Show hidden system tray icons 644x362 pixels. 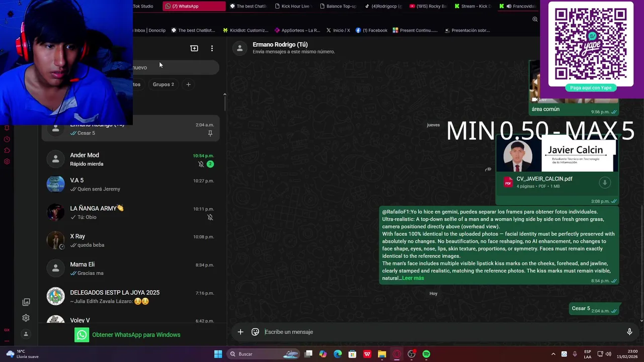tap(553, 354)
